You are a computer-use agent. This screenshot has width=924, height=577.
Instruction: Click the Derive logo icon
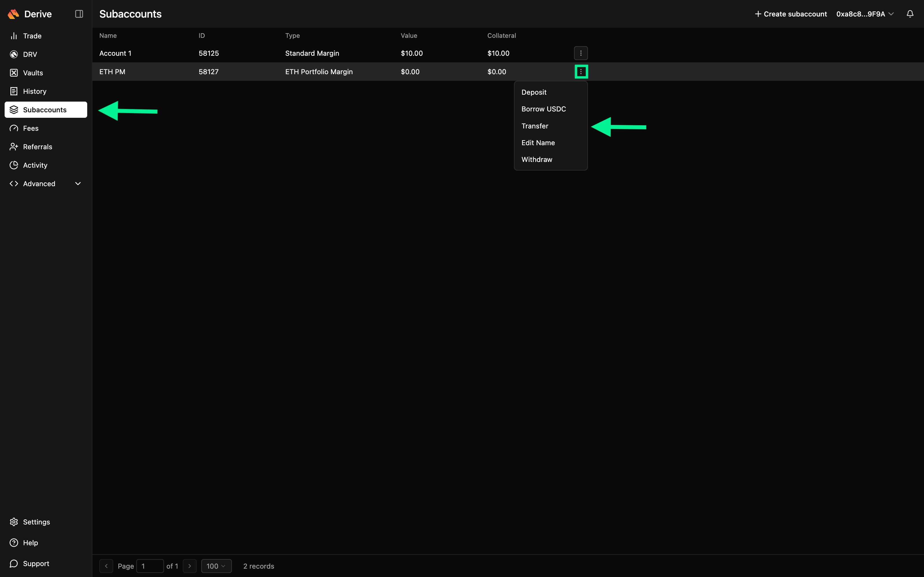coord(13,14)
